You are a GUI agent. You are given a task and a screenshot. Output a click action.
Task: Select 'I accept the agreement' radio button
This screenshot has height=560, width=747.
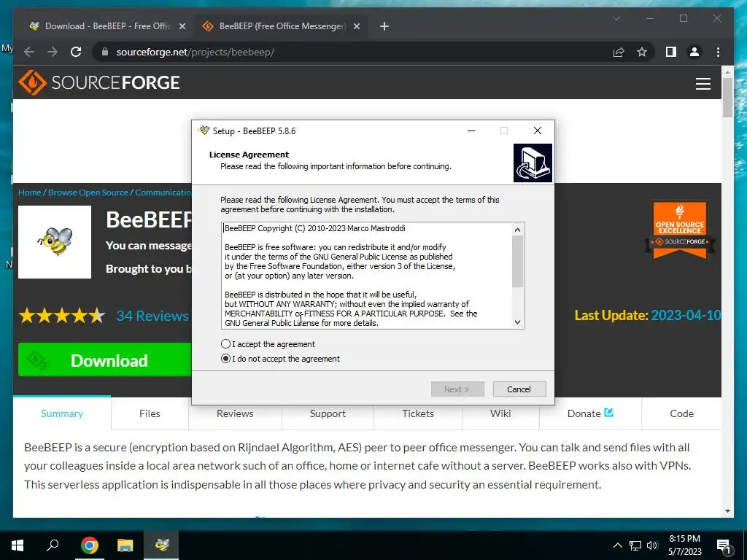click(226, 344)
